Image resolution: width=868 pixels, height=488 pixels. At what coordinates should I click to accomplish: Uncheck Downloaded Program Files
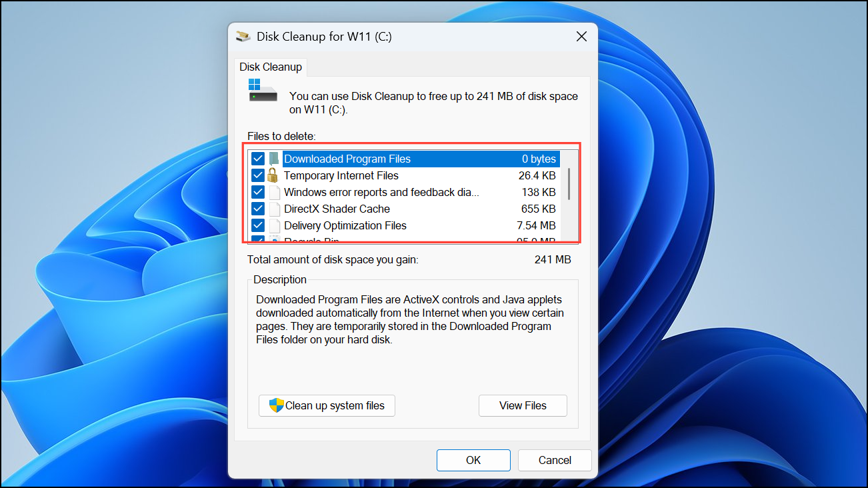click(258, 159)
